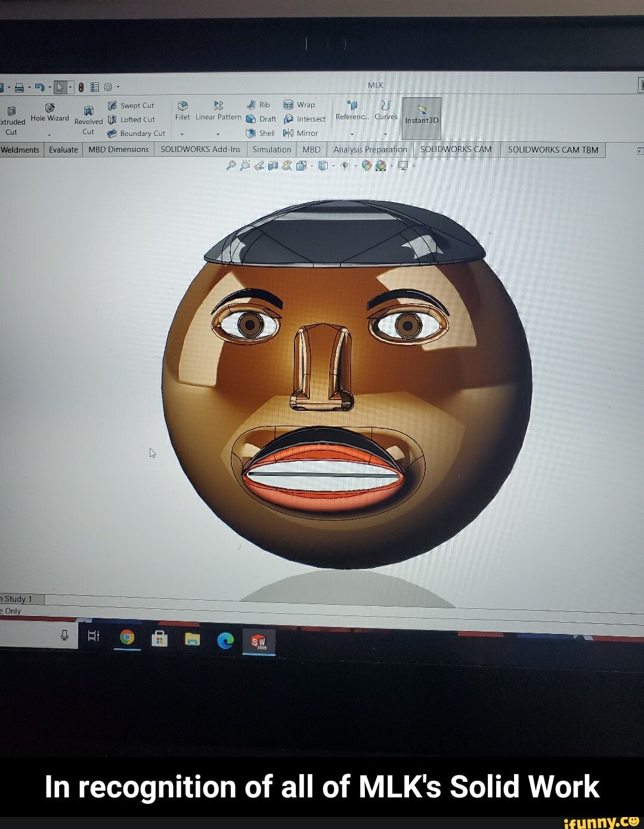The image size is (644, 829).
Task: Open the SOLIDWORKS Add-Ins tab
Action: tap(200, 150)
